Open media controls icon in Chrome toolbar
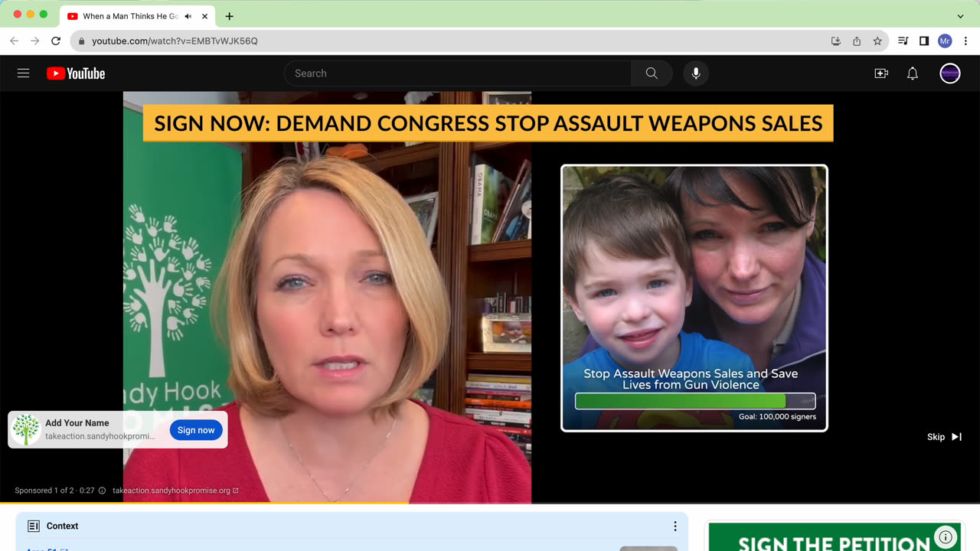The height and width of the screenshot is (551, 980). tap(903, 41)
